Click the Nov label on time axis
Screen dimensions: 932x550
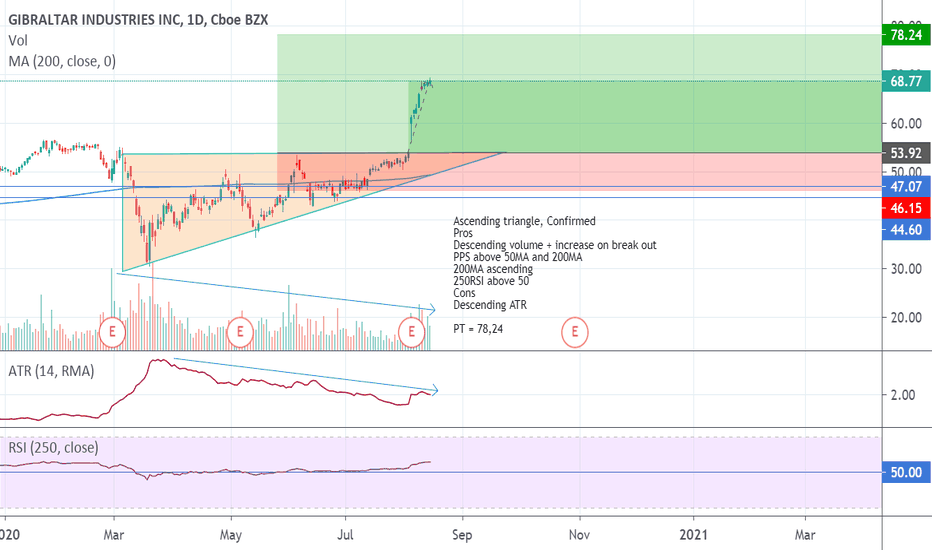pyautogui.click(x=579, y=535)
